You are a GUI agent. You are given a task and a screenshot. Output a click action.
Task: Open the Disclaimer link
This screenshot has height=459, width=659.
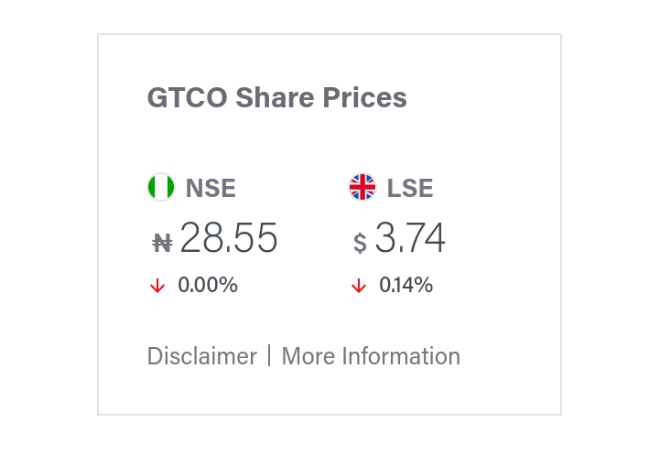pyautogui.click(x=202, y=356)
